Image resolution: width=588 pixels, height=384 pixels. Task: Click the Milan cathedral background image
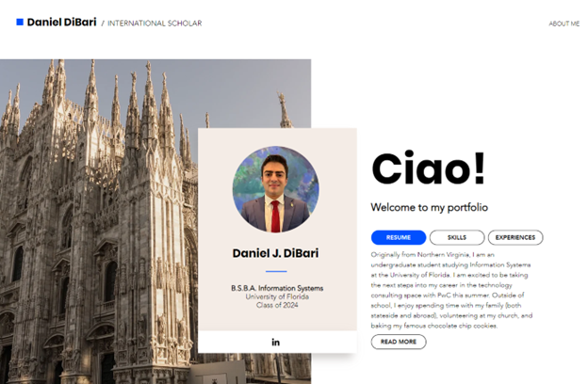pyautogui.click(x=99, y=221)
